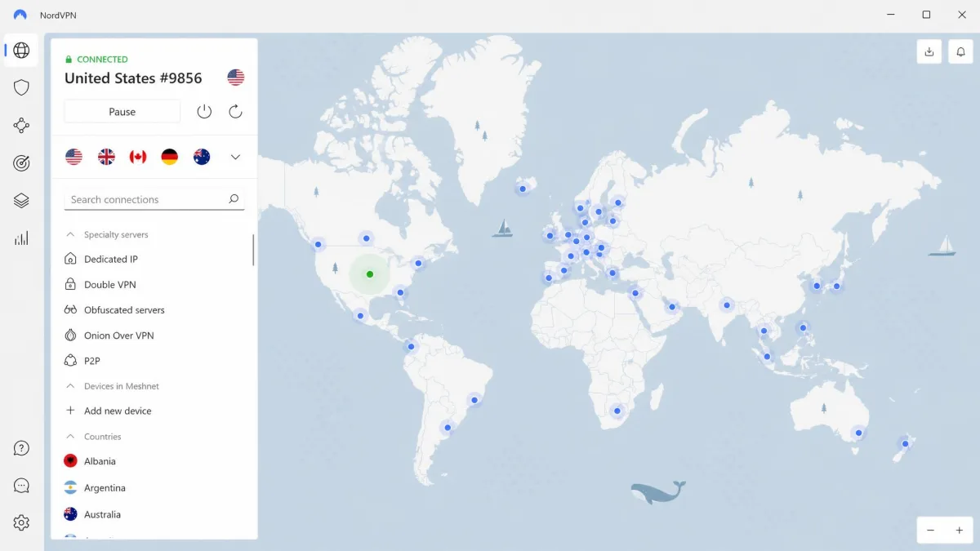Click the disconnect power icon
This screenshot has height=551, width=980.
pyautogui.click(x=204, y=112)
